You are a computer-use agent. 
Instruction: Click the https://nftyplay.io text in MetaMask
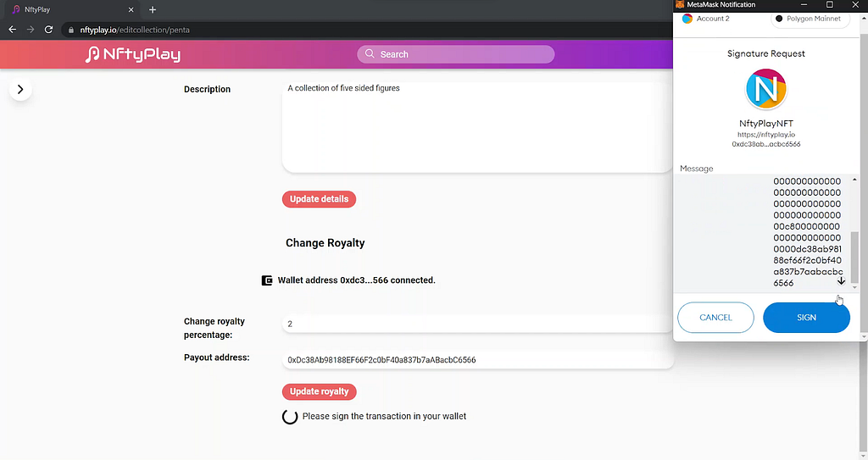766,135
